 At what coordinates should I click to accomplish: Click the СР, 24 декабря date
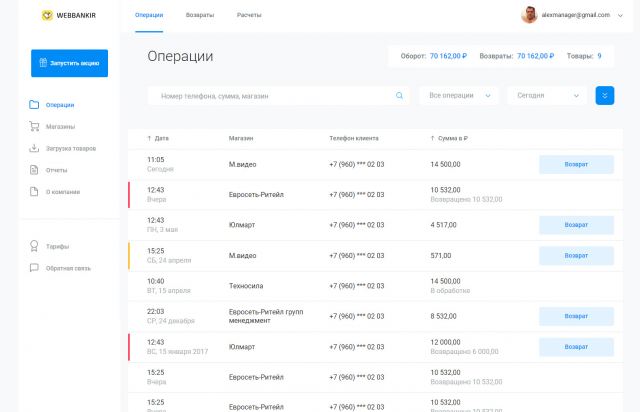pyautogui.click(x=171, y=321)
